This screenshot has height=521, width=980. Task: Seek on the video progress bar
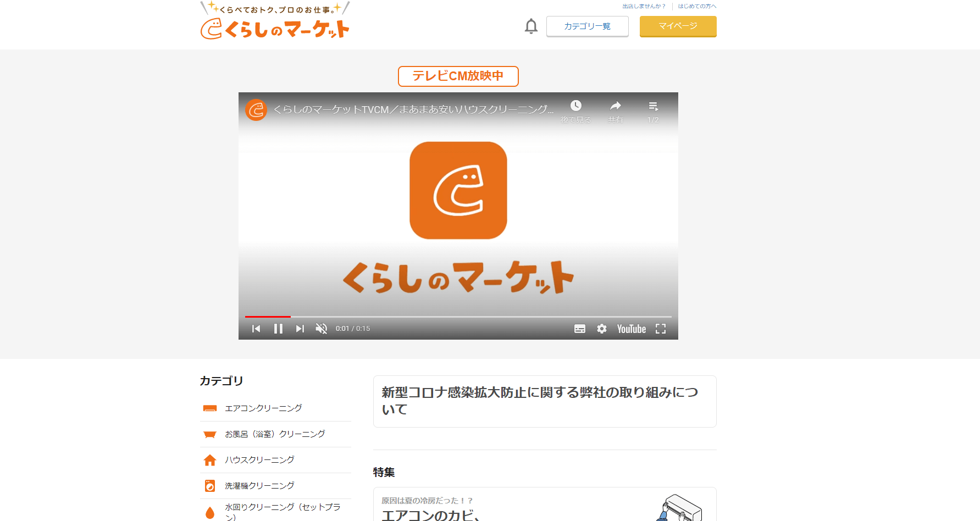458,317
